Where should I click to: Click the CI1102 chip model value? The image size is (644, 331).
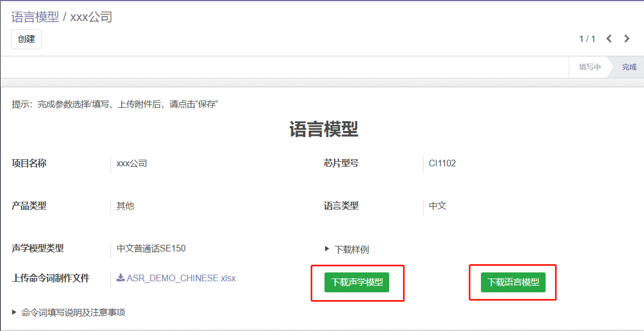[x=442, y=164]
